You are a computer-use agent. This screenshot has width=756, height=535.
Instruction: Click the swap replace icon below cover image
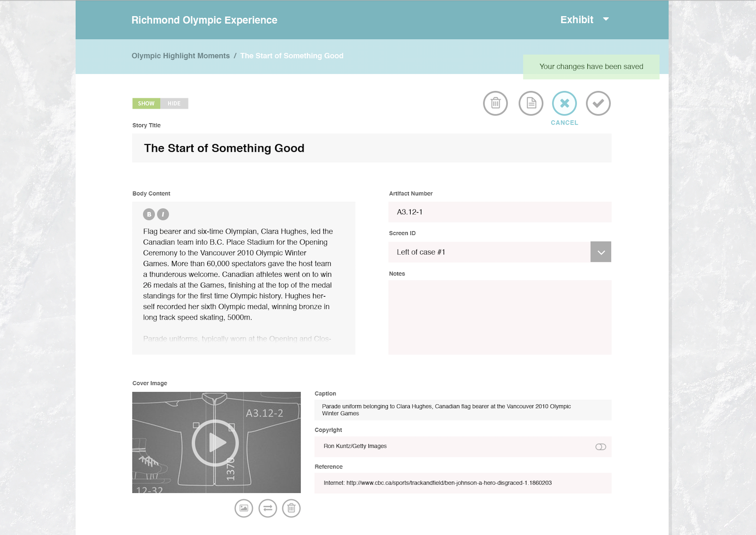[267, 508]
